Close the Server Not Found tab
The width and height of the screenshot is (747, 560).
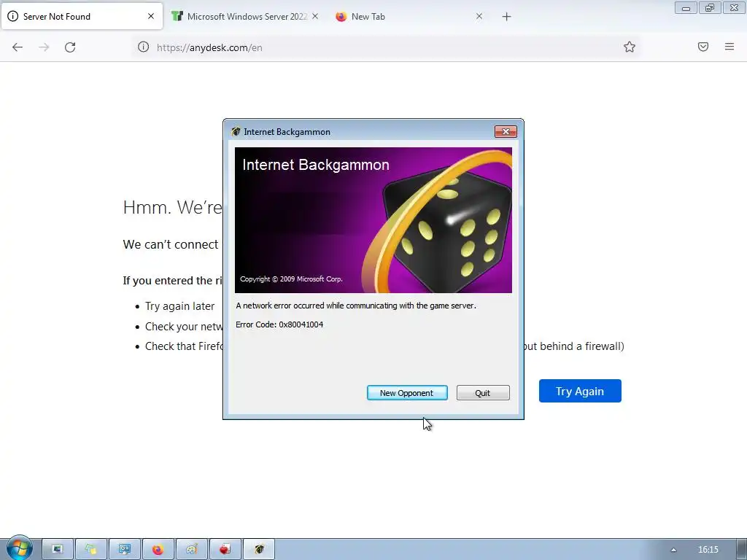(150, 16)
